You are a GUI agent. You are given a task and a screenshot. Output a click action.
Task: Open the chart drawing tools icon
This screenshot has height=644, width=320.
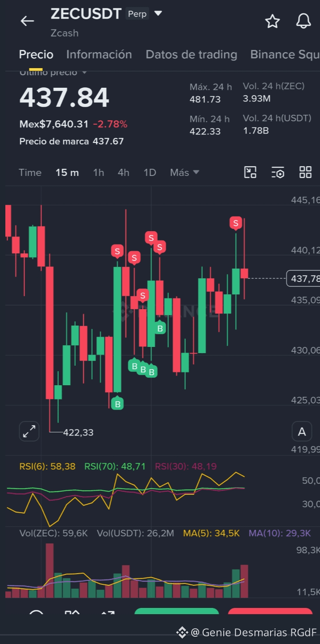(x=250, y=172)
